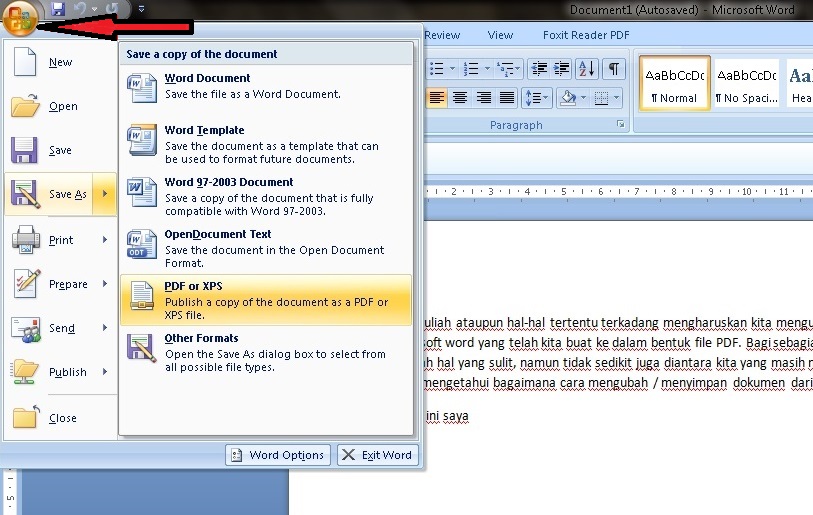Apply the No Spacing style
813x515 pixels.
click(747, 84)
